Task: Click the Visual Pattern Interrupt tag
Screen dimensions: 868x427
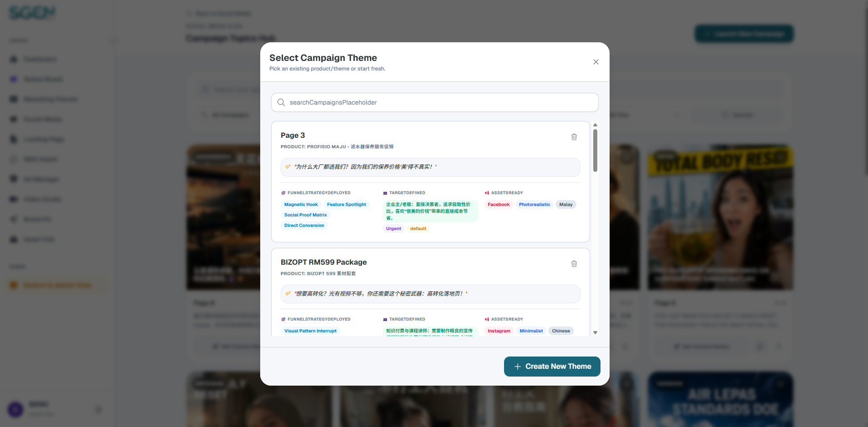Action: tap(311, 331)
